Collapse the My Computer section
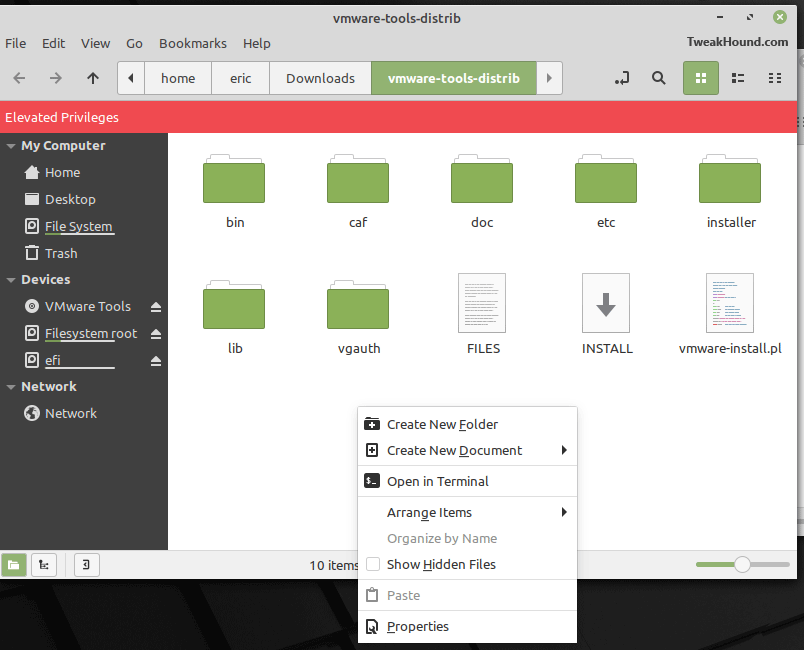Screen dimensions: 804x650 (10, 146)
